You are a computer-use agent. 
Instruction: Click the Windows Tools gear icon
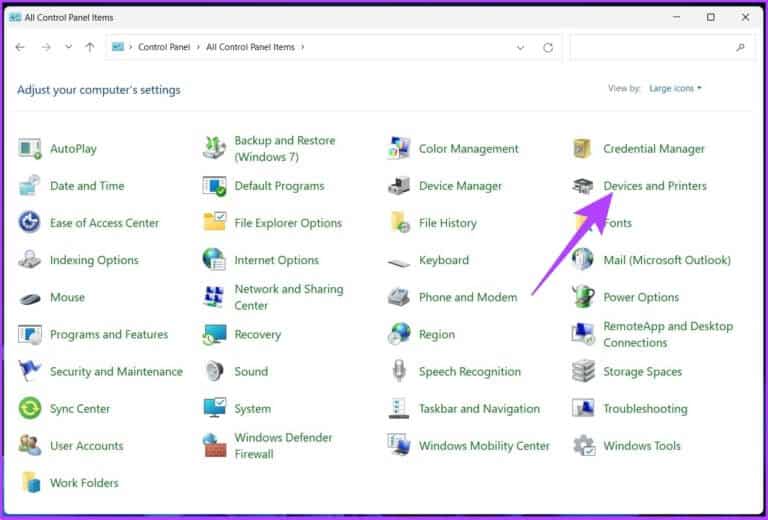tap(584, 446)
